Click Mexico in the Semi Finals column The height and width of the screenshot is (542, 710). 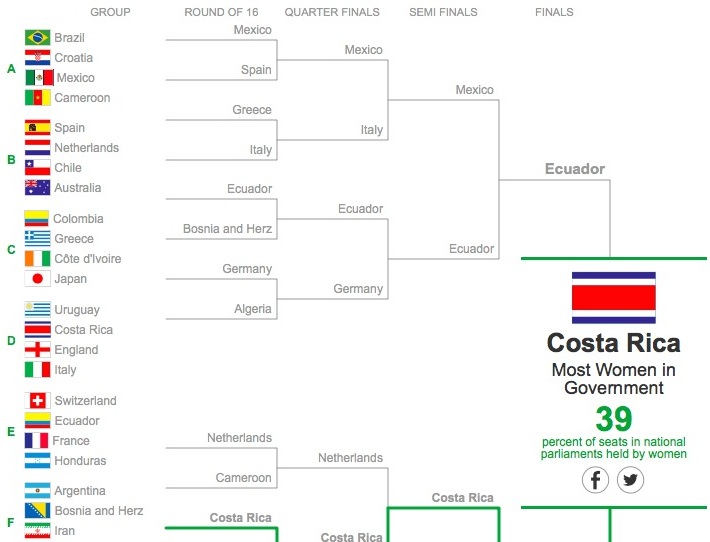pos(475,90)
